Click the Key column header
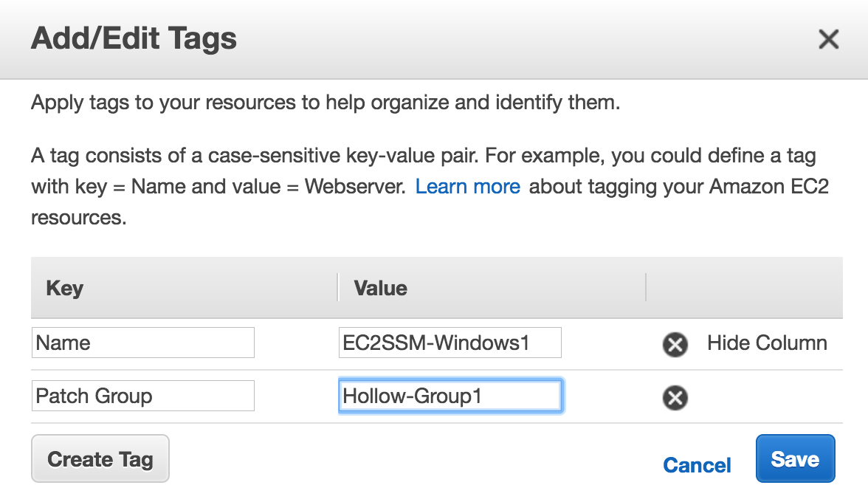This screenshot has width=868, height=502. 65,288
